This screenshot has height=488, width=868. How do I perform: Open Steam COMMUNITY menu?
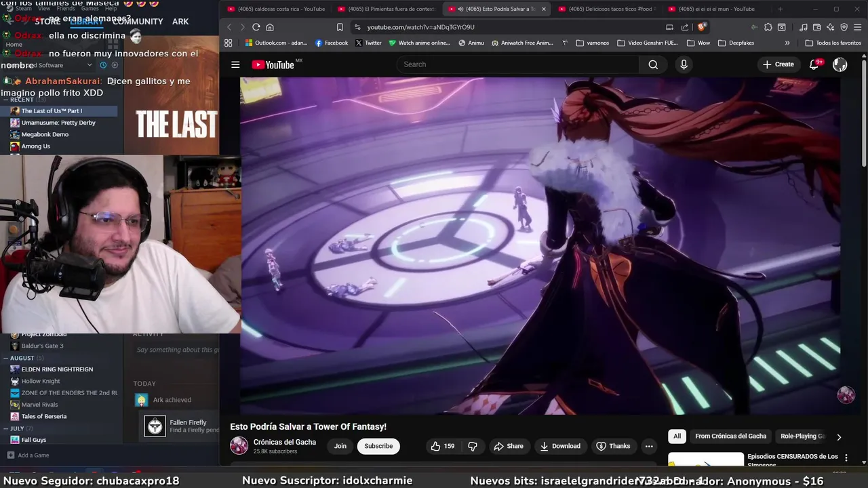point(138,22)
